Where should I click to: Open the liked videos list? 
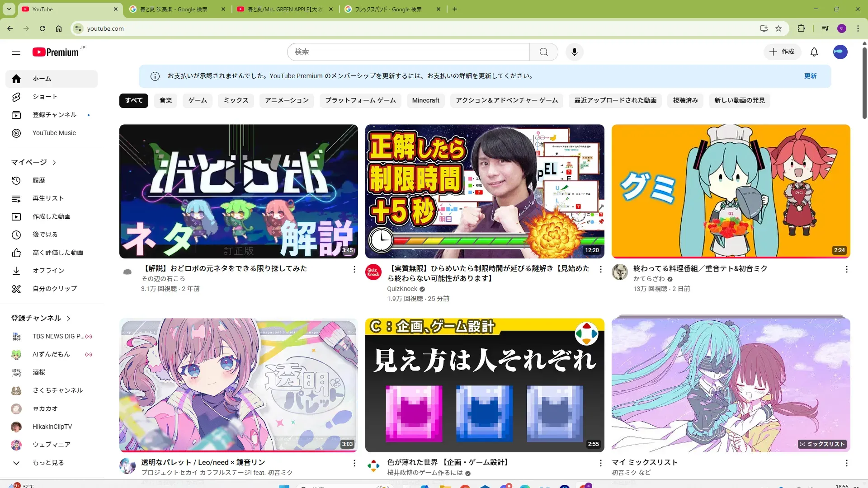(x=57, y=253)
